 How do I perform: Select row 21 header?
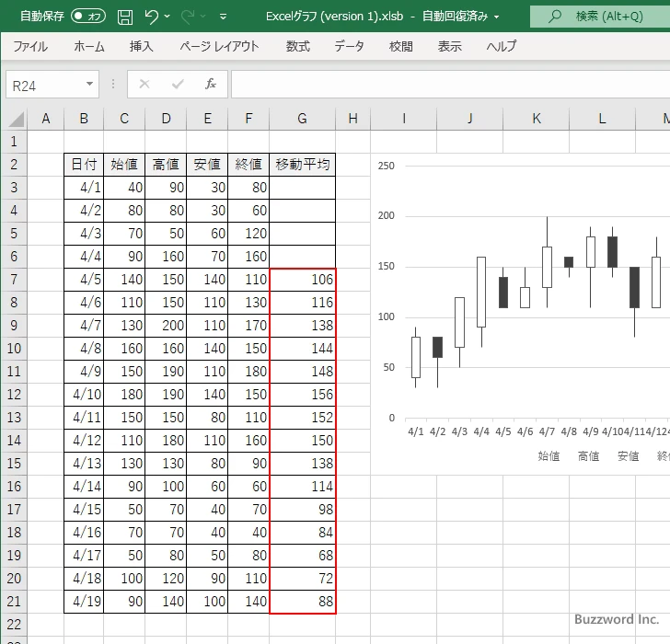(14, 602)
